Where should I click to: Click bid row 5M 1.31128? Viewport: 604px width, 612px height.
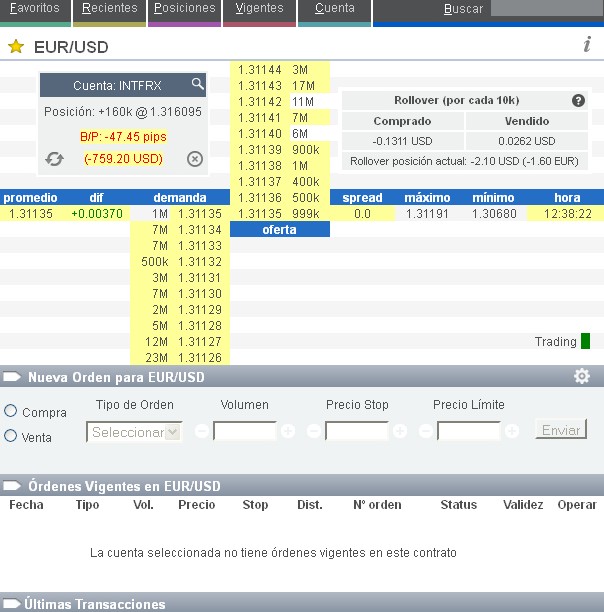pos(180,326)
